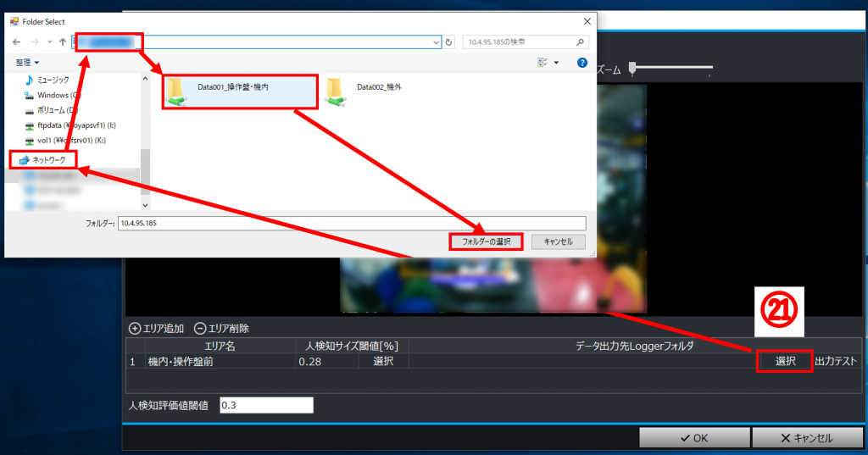Click the エリア名 column header

click(220, 346)
